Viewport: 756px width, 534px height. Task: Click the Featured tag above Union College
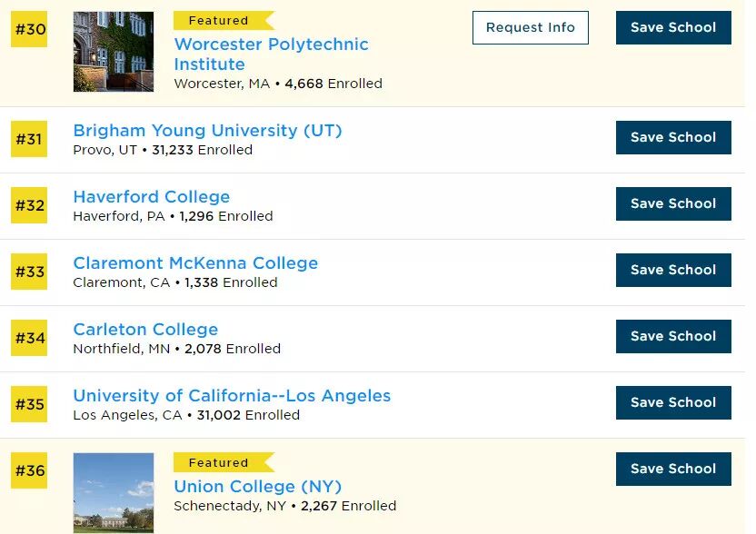(x=219, y=463)
